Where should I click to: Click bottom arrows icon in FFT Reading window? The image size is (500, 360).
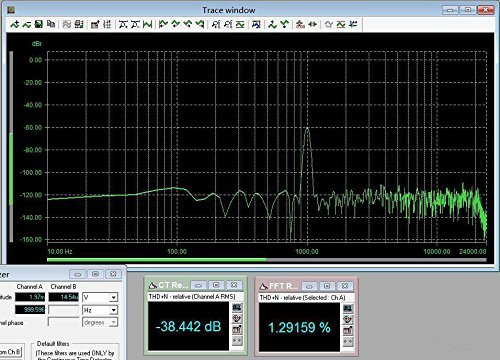pyautogui.click(x=348, y=342)
